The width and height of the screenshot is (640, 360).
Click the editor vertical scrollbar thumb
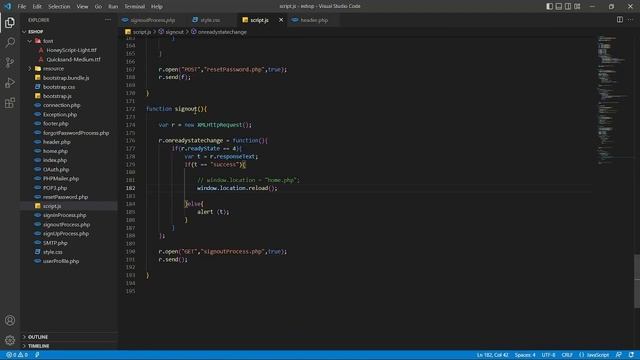637,281
